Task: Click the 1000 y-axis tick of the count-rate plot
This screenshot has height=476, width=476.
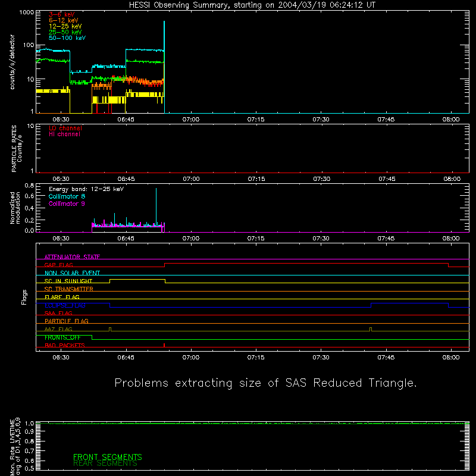Action: [27, 12]
